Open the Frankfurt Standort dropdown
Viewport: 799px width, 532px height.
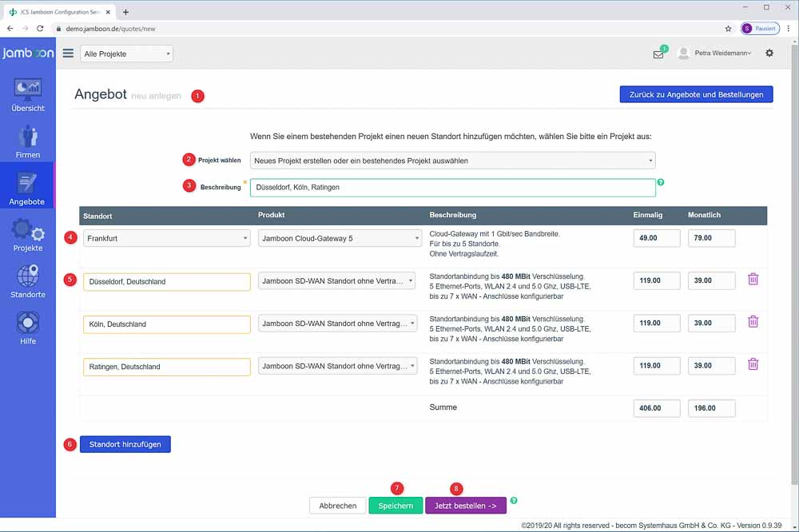167,238
